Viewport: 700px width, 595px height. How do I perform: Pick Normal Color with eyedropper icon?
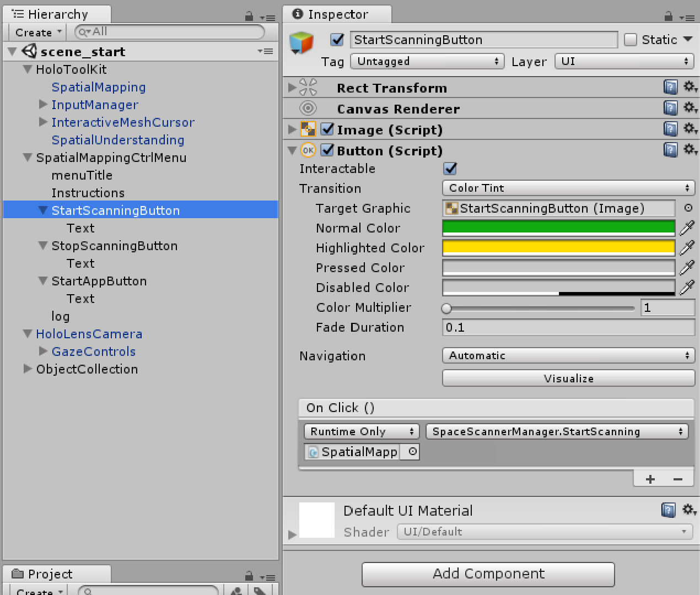[x=687, y=228]
